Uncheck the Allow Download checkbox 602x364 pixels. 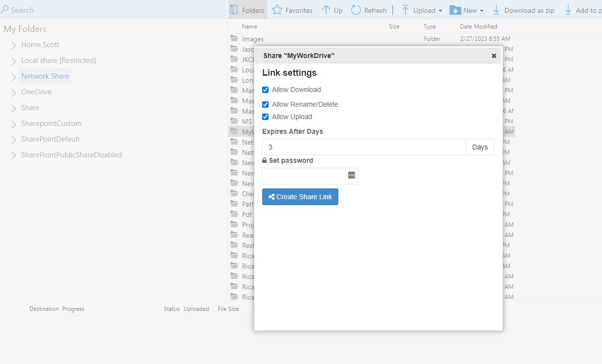[266, 90]
